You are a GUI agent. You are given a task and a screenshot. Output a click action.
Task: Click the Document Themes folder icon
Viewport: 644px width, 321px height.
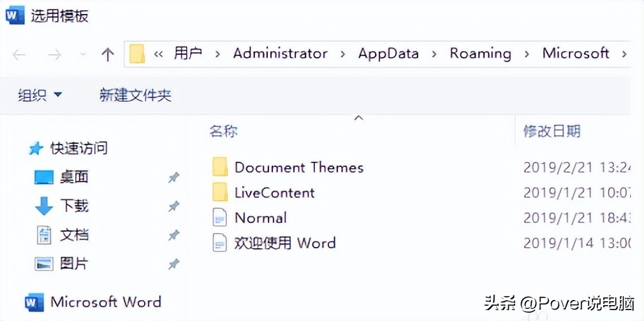(x=220, y=167)
